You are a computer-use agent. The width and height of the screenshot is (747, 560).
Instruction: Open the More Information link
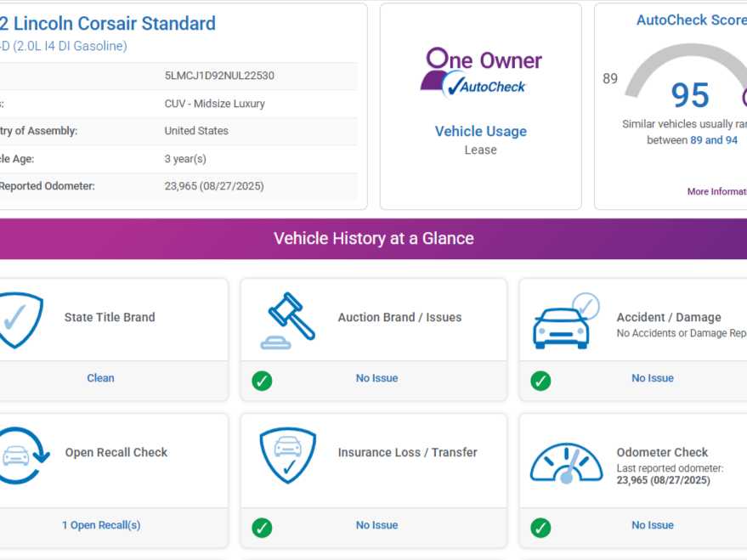(716, 192)
